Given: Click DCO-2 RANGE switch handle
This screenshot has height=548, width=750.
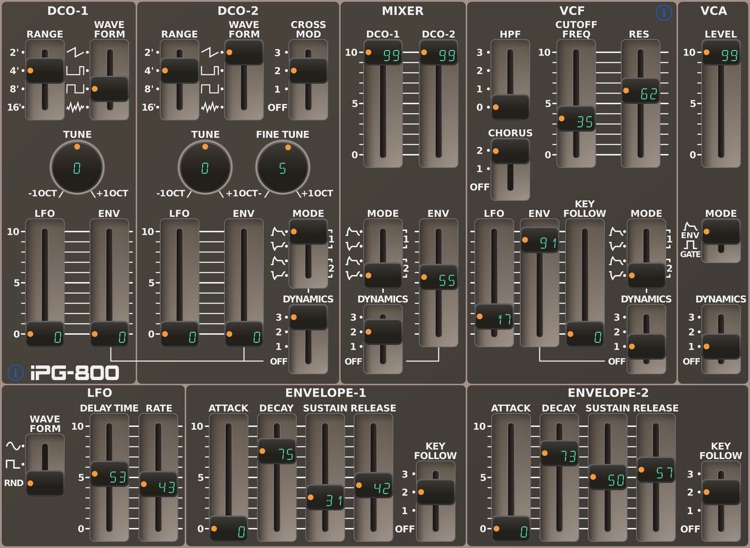Looking at the screenshot, I should pyautogui.click(x=179, y=71).
